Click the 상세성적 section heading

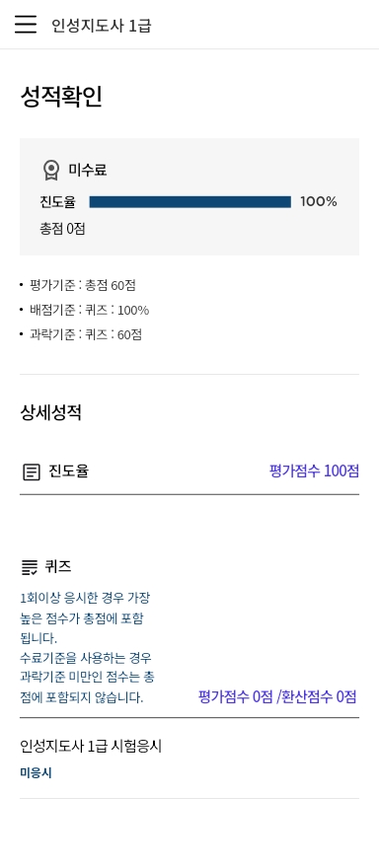[51, 412]
